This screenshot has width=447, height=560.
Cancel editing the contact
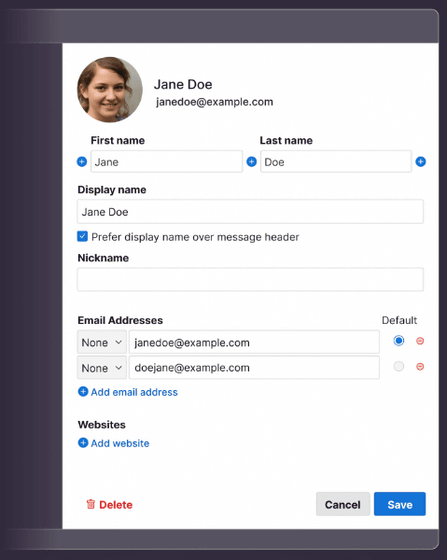tap(343, 504)
